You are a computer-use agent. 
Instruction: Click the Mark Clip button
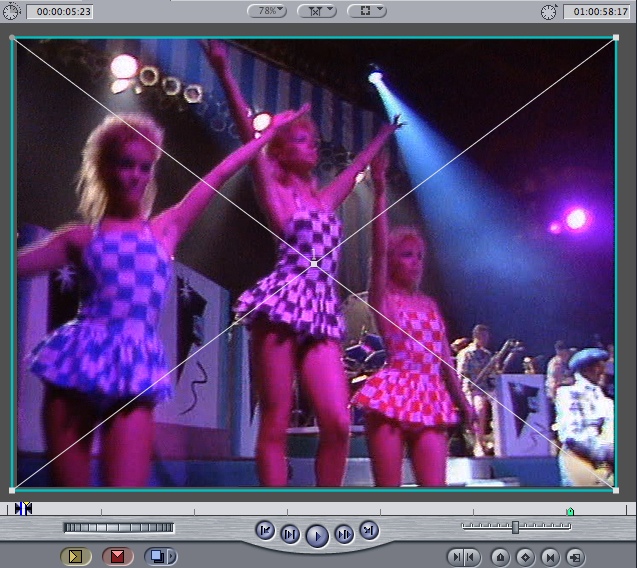click(550, 557)
